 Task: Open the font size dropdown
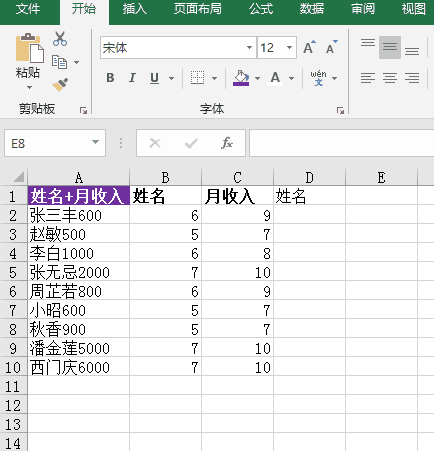click(x=289, y=48)
